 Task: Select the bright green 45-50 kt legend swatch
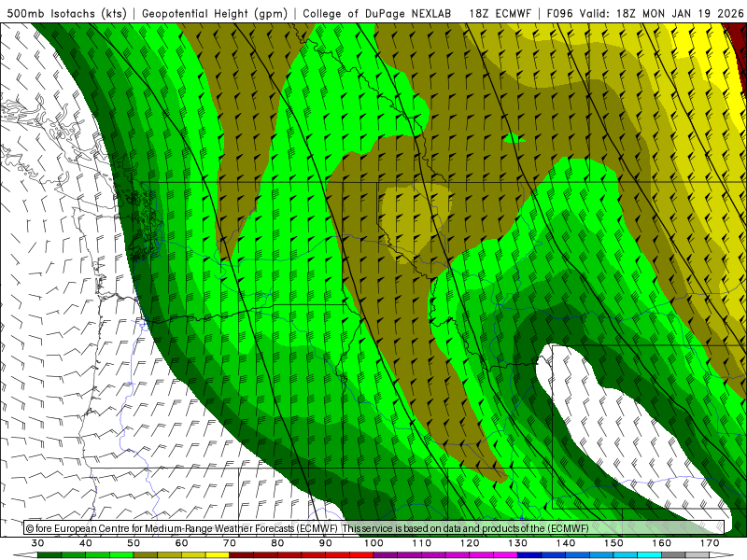tap(121, 555)
